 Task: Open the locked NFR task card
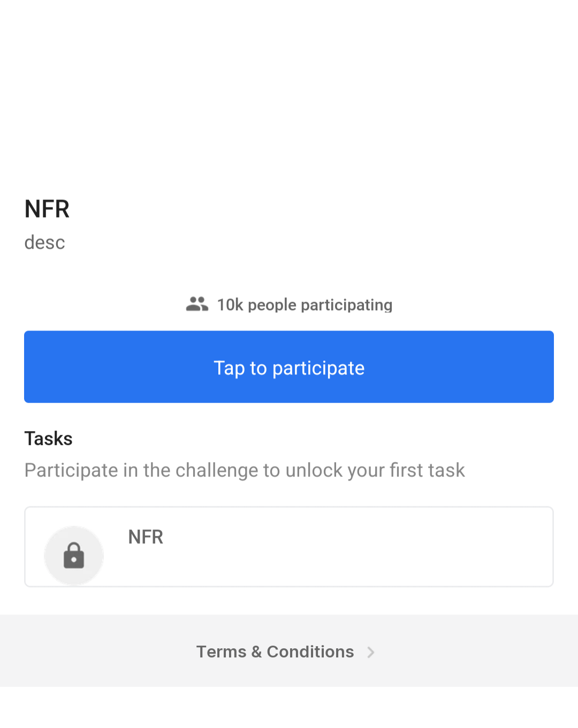tap(289, 547)
